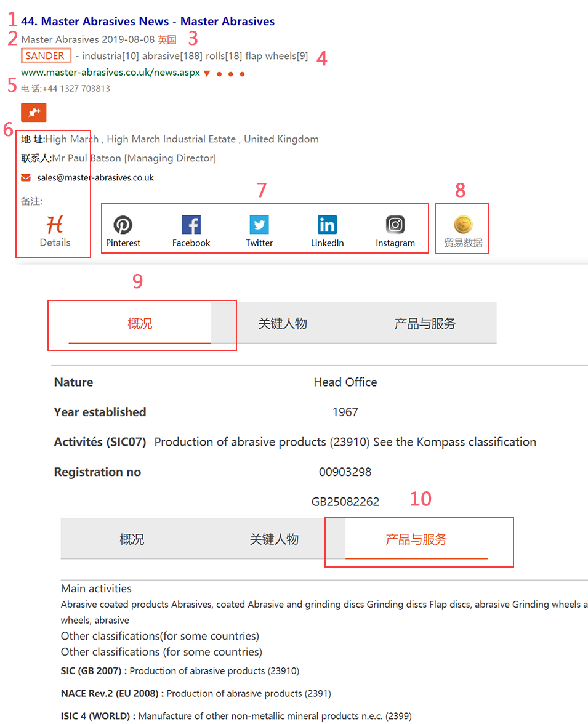This screenshot has height=724, width=588.
Task: Click year established 1967
Action: pos(345,412)
